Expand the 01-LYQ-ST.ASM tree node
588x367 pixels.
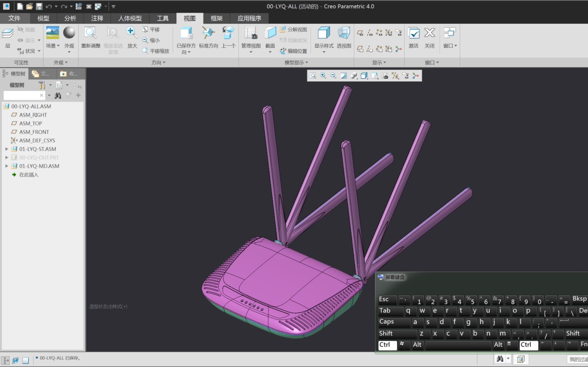click(7, 149)
